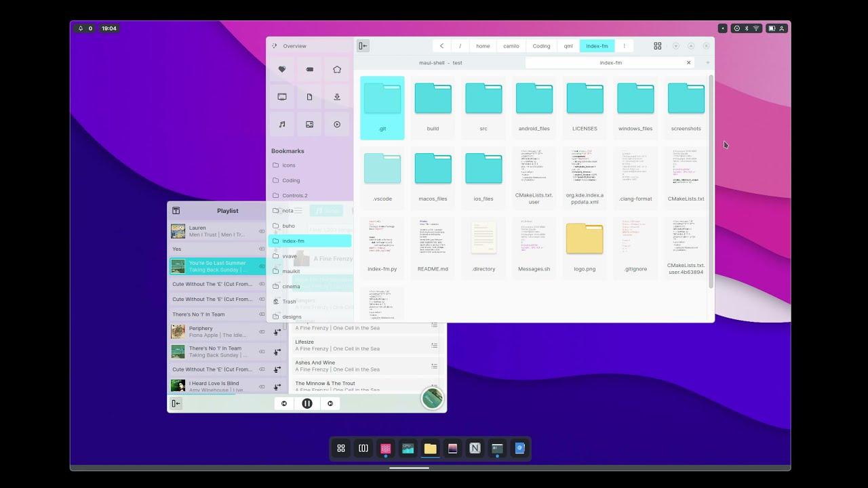Open the Controls.2 bookmark

tap(310, 195)
